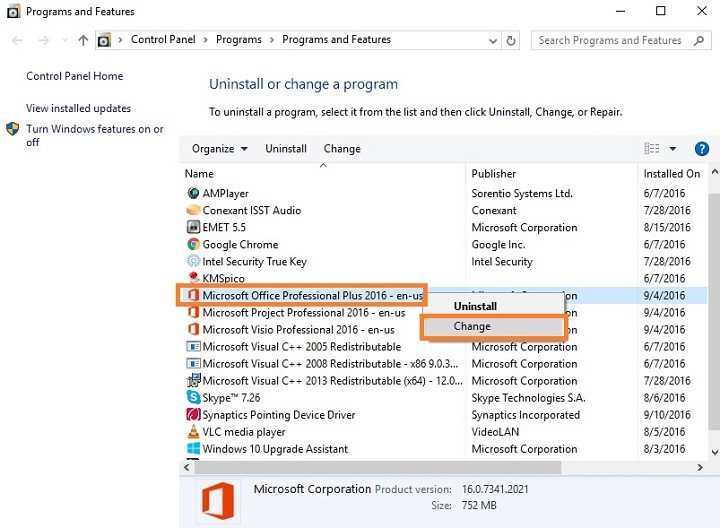This screenshot has height=528, width=720.
Task: Expand the view options dropdown arrow
Action: click(x=673, y=148)
